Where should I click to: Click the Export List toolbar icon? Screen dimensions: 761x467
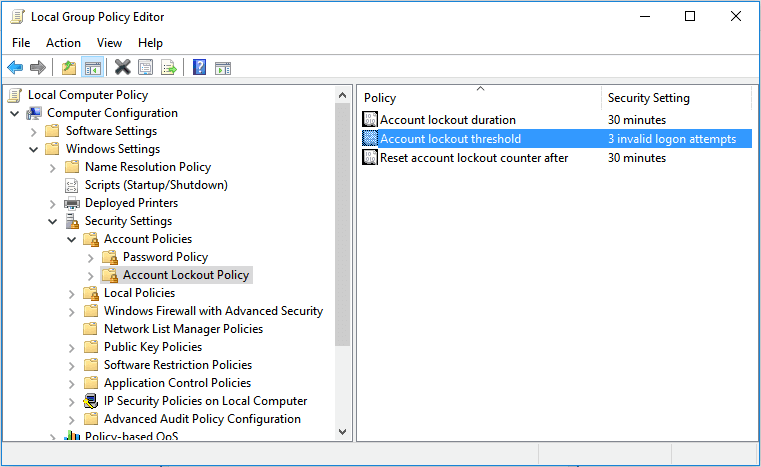(169, 67)
